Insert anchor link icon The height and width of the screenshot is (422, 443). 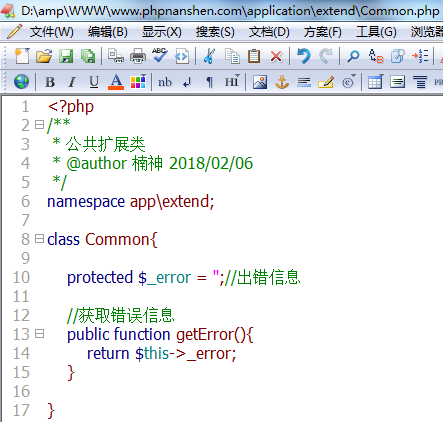click(282, 82)
